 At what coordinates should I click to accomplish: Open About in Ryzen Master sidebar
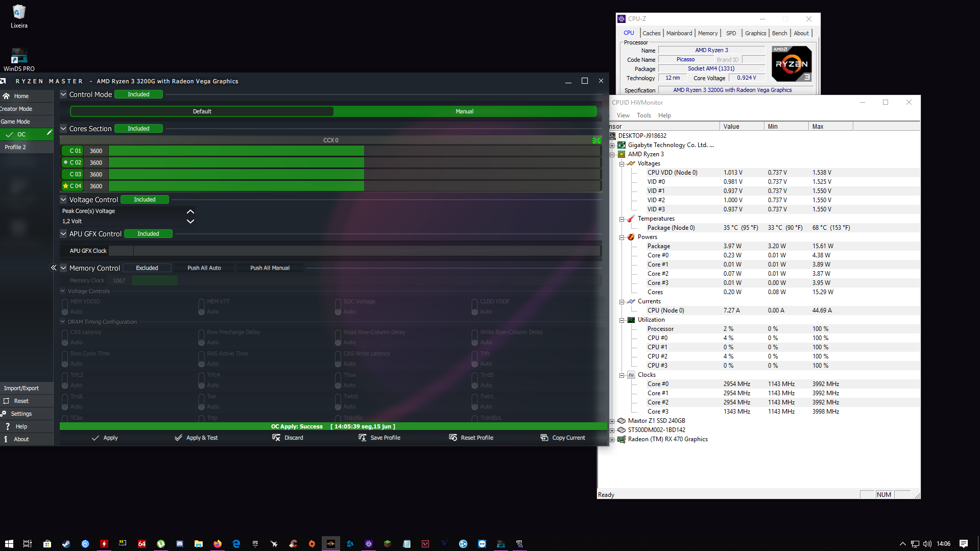pyautogui.click(x=21, y=439)
